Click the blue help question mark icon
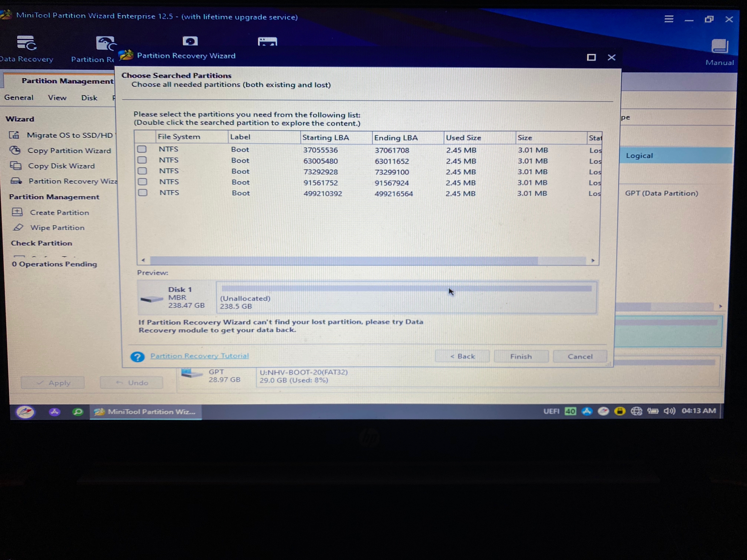The image size is (747, 560). pos(138,357)
